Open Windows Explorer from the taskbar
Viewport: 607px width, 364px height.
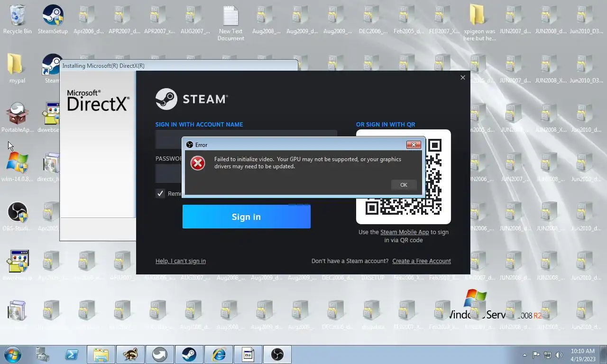click(101, 355)
